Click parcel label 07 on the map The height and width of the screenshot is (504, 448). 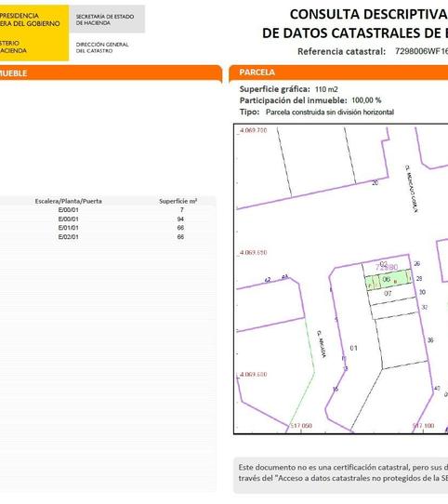388,294
